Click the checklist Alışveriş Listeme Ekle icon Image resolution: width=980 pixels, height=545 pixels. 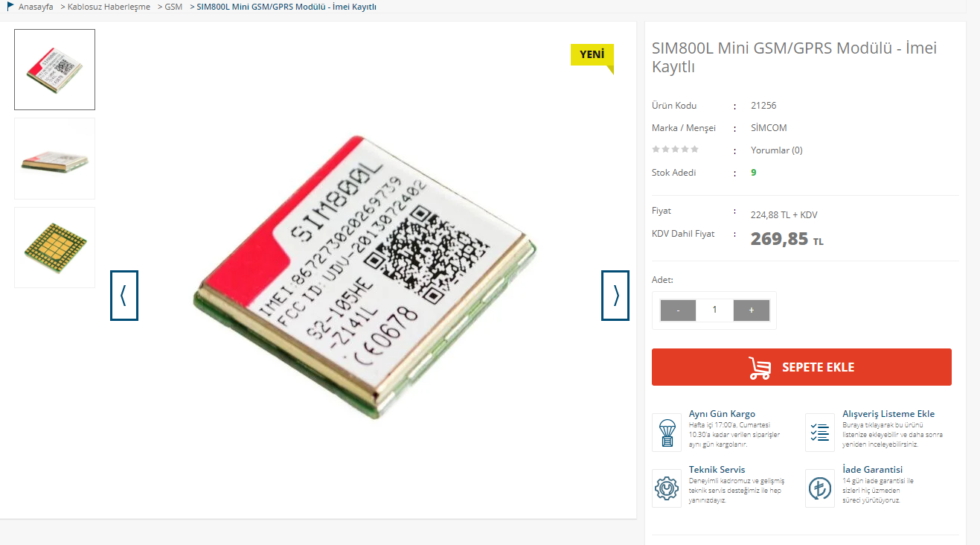[x=820, y=433]
